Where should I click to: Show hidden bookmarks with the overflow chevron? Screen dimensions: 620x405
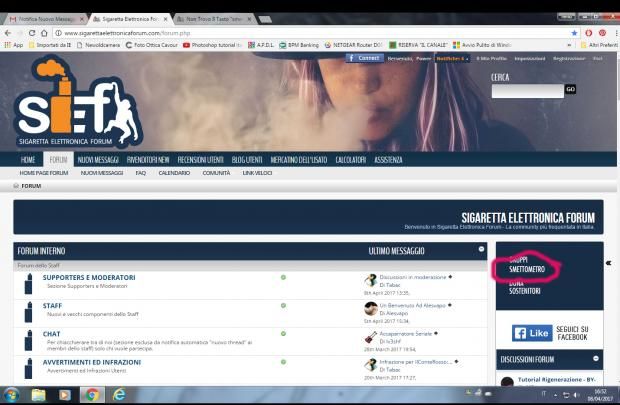569,45
